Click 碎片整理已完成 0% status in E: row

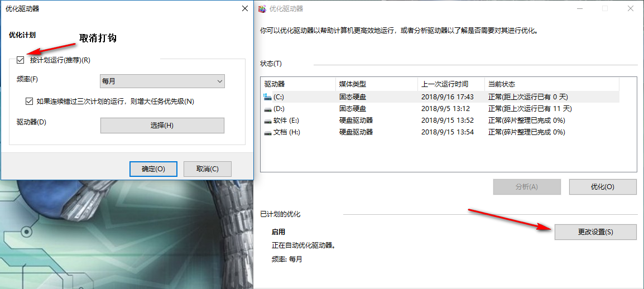(x=527, y=121)
